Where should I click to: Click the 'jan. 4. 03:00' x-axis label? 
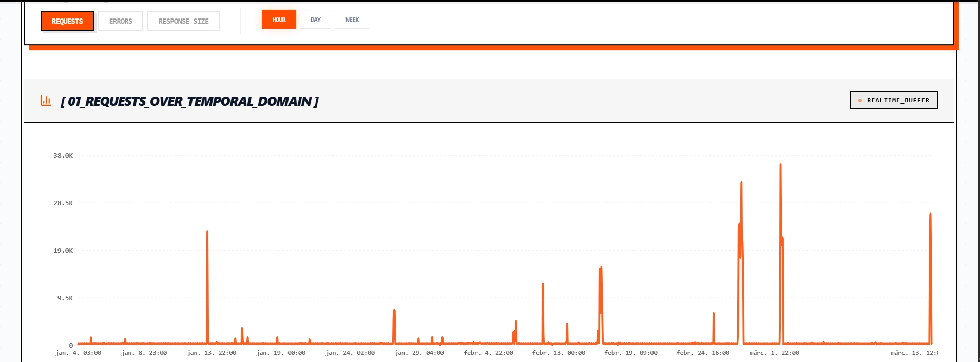78,353
